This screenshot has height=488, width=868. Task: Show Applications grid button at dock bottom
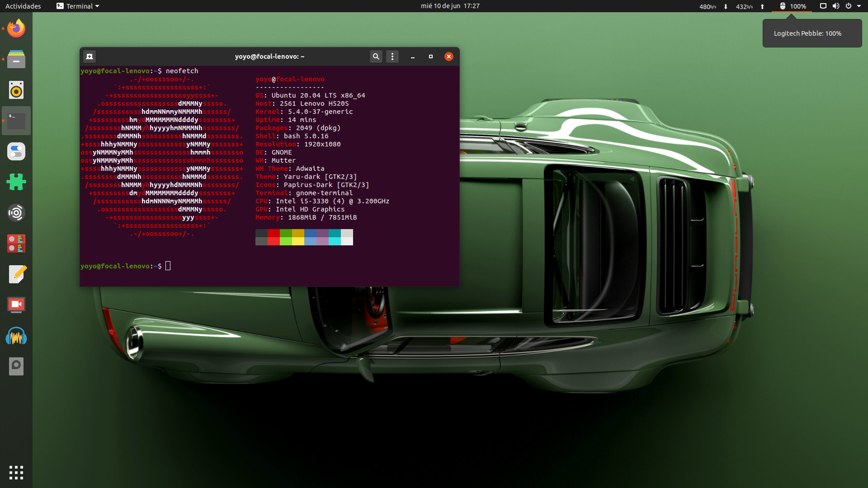pos(16,472)
